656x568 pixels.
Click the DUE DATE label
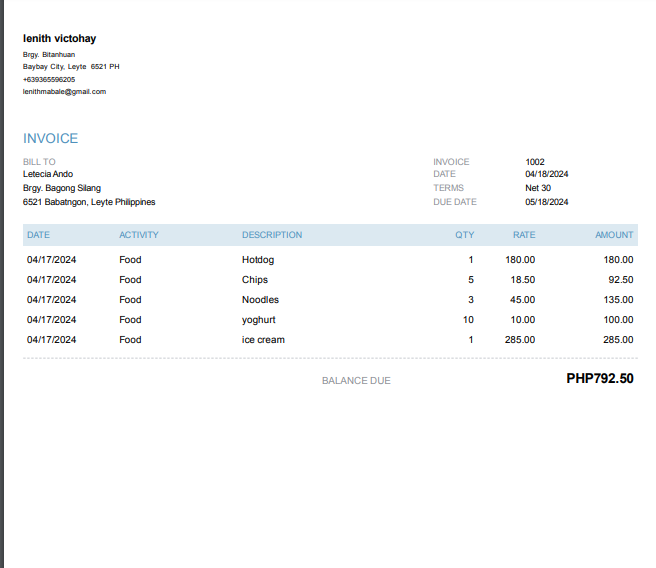(455, 202)
